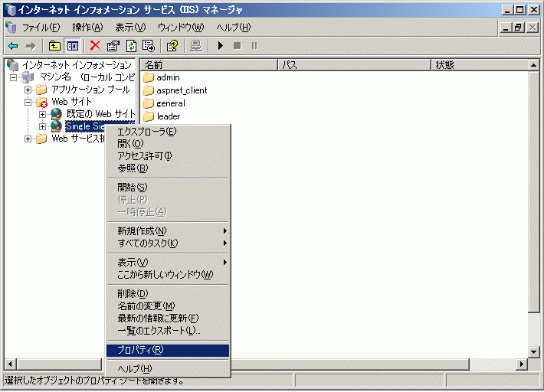Select the aspnet_client list row text

coord(182,90)
